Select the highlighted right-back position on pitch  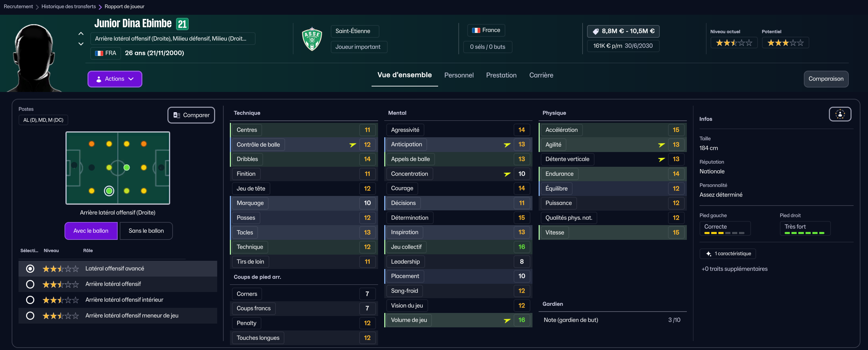pos(109,191)
